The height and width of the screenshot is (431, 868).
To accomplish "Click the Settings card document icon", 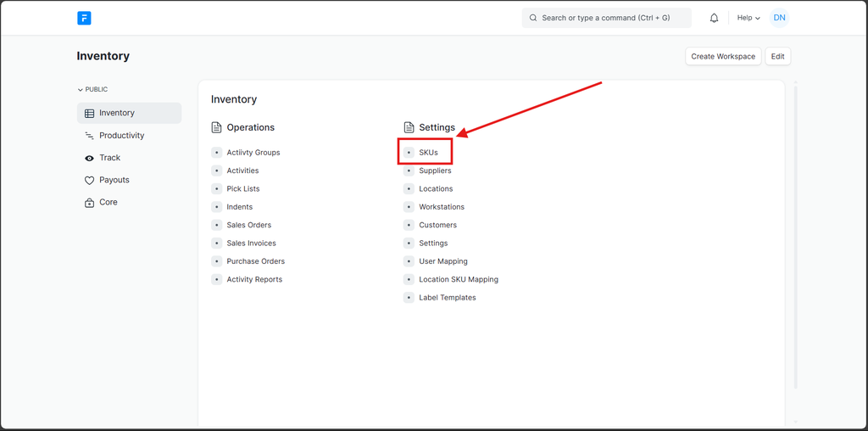I will coord(409,127).
